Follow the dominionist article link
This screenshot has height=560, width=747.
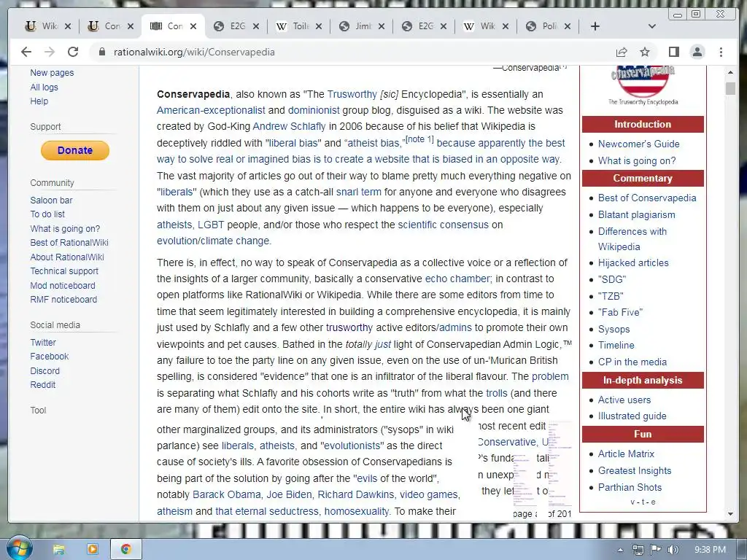click(314, 110)
